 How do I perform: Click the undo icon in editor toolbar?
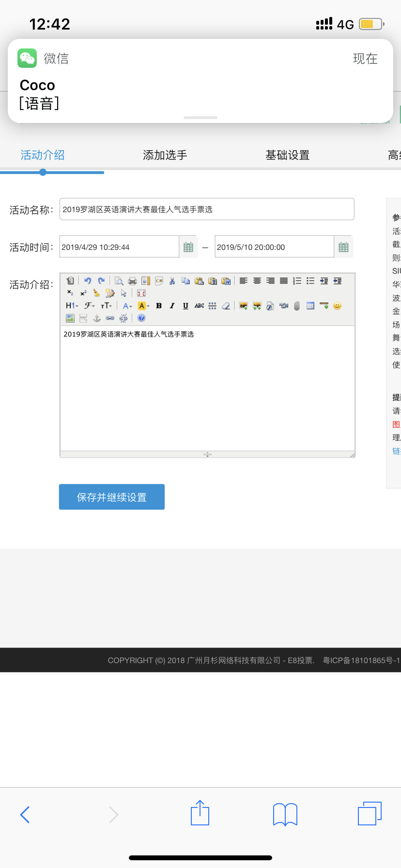click(x=88, y=280)
